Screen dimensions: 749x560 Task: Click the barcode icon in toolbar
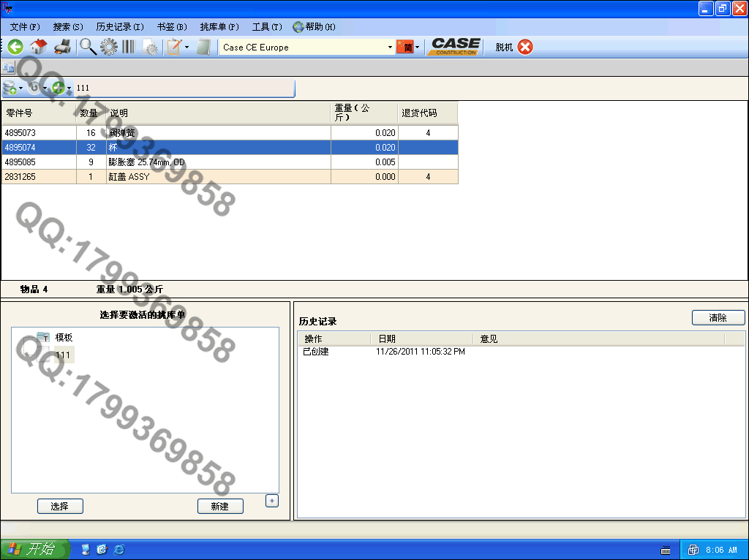(x=129, y=47)
